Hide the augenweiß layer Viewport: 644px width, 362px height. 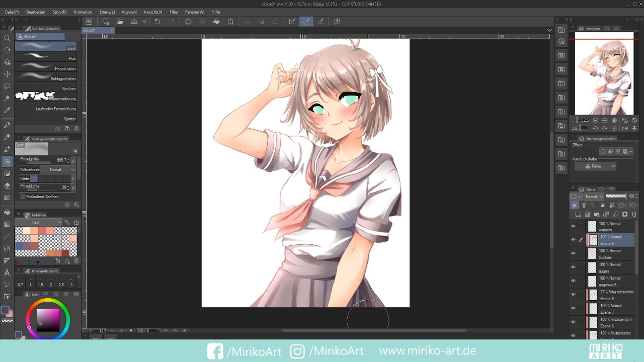[573, 281]
